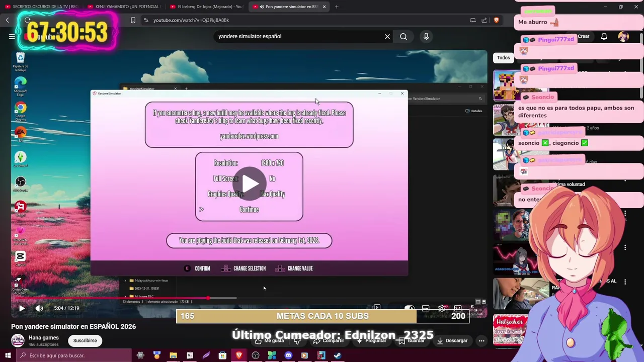Click the browser address bar URL

pos(191,20)
